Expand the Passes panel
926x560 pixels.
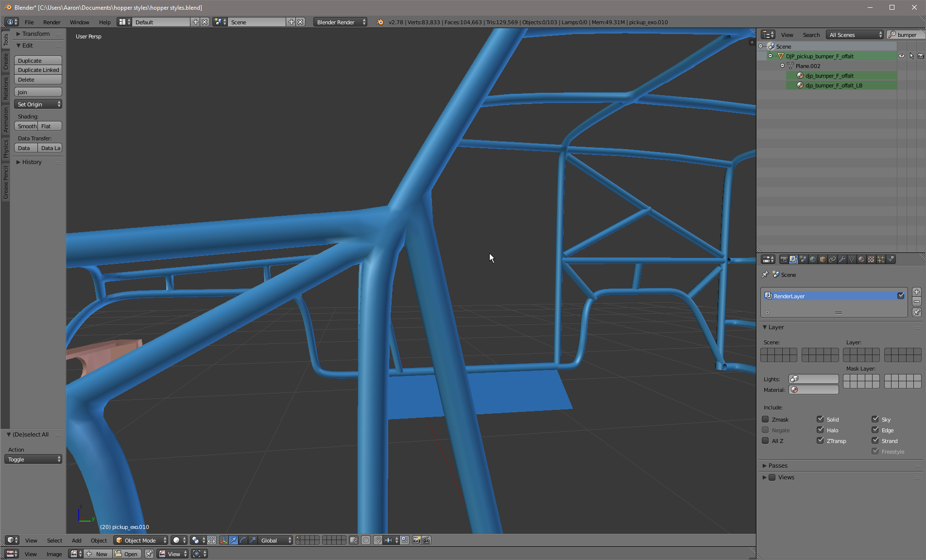[x=777, y=465]
